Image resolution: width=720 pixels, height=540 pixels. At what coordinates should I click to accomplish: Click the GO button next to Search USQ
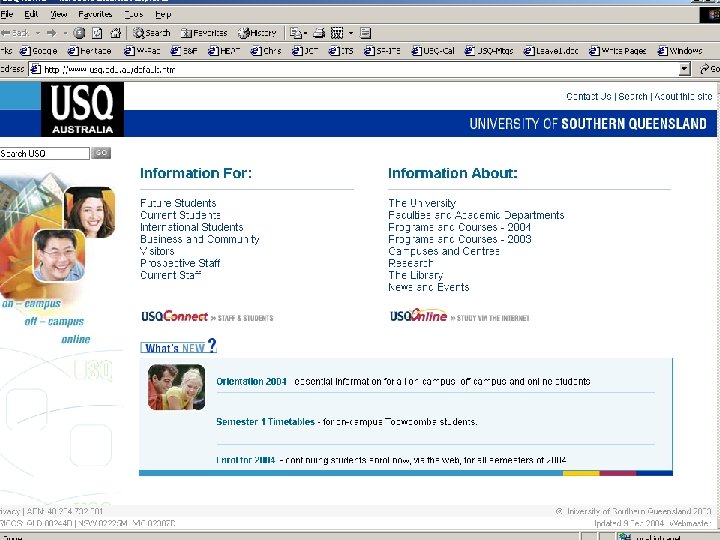click(x=101, y=153)
